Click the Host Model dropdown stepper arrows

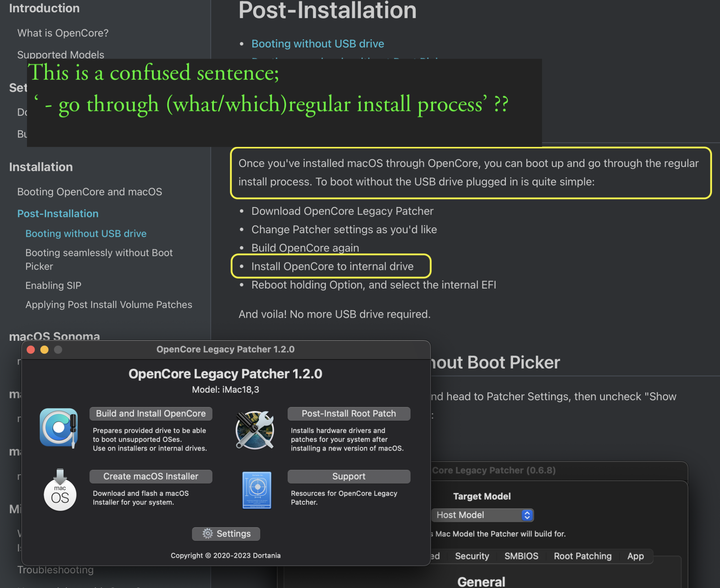click(527, 515)
